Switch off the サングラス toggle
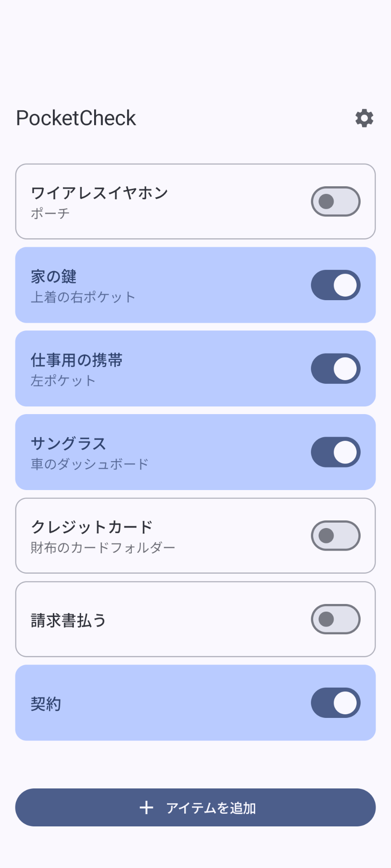The image size is (391, 868). pyautogui.click(x=335, y=452)
